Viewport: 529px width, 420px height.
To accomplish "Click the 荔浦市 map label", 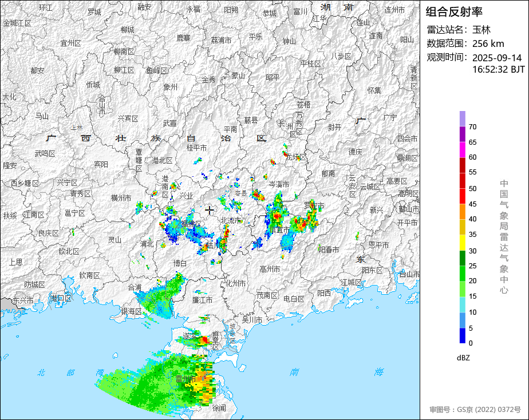I will pos(222,41).
